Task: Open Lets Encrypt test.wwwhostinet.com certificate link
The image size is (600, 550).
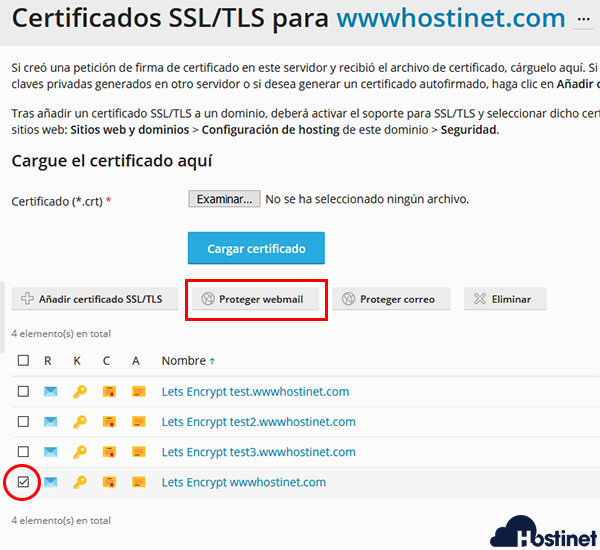Action: [x=255, y=392]
